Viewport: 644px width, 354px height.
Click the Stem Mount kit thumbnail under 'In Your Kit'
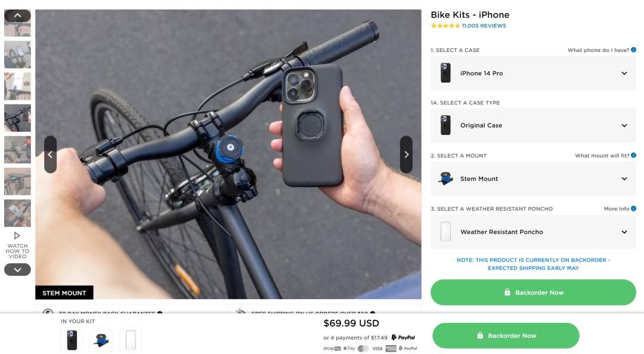(101, 340)
